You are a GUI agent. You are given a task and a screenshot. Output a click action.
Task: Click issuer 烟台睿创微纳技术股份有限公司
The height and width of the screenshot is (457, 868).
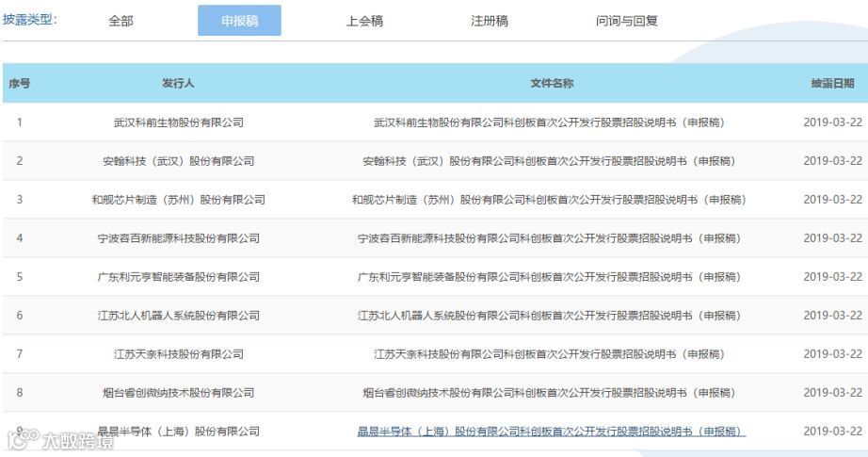[178, 393]
